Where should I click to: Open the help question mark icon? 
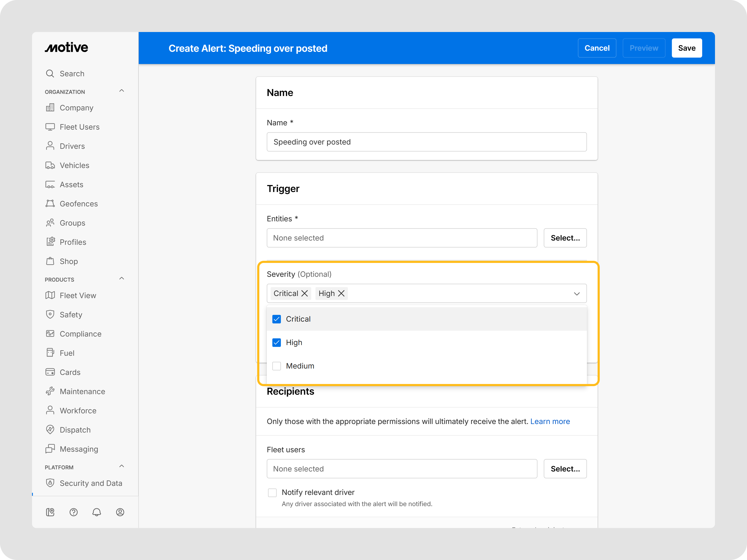click(x=73, y=512)
